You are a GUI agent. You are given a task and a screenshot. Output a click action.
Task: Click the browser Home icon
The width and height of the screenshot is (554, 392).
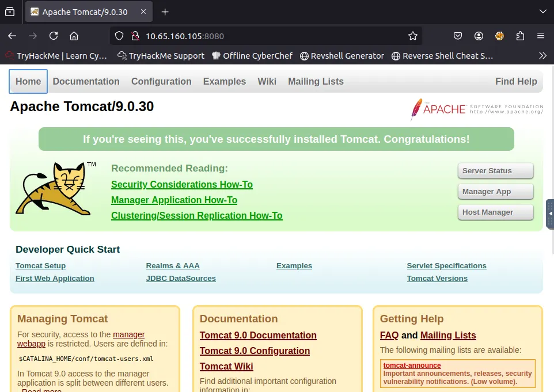pos(74,36)
